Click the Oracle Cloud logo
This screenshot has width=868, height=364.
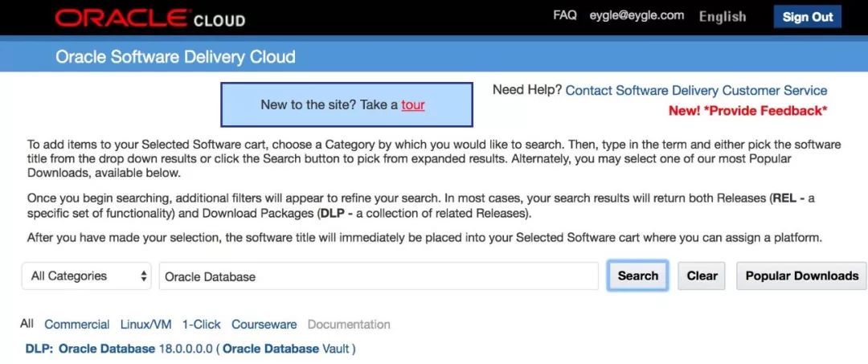149,18
